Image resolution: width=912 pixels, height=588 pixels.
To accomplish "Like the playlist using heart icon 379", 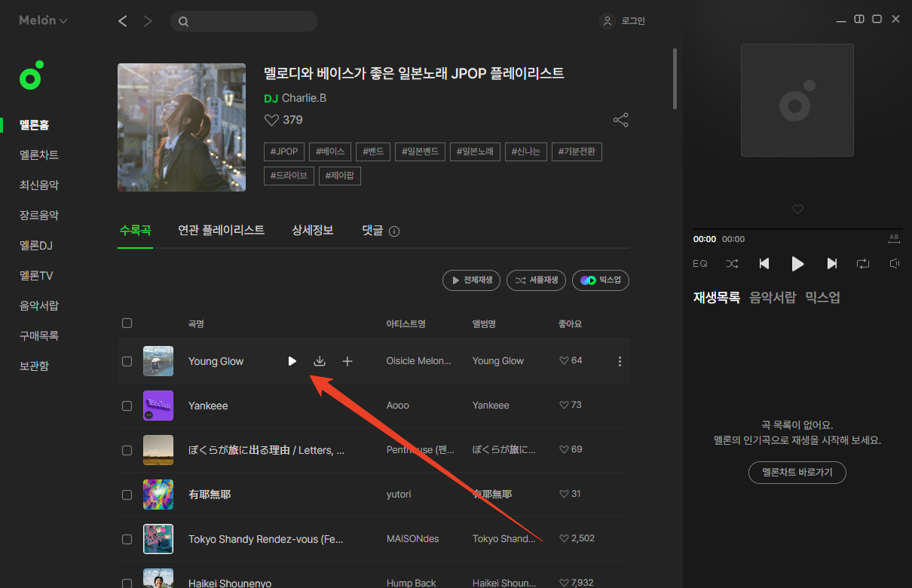I will [x=272, y=120].
